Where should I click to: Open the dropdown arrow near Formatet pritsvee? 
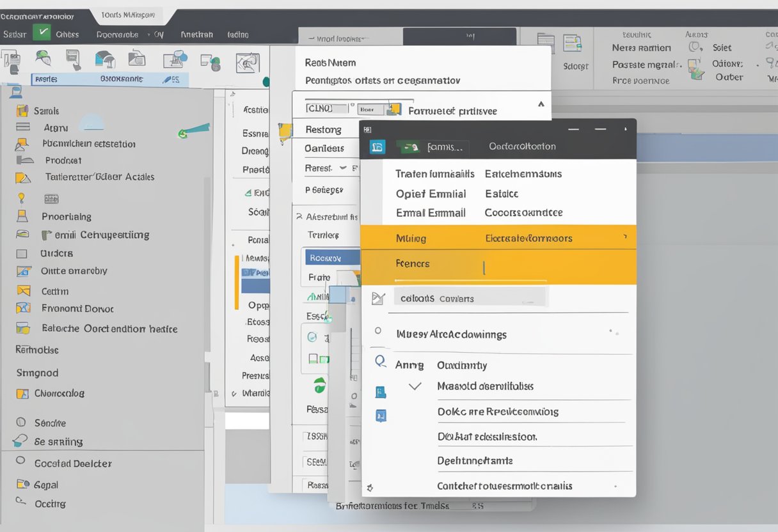pyautogui.click(x=541, y=104)
